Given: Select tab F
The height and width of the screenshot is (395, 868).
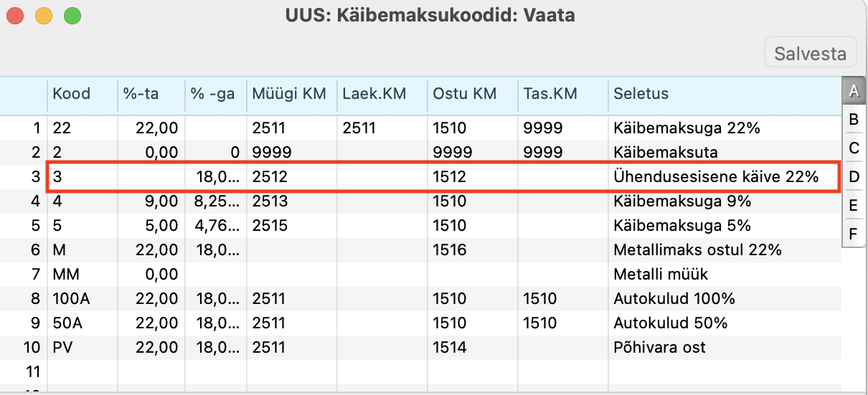Looking at the screenshot, I should 853,234.
